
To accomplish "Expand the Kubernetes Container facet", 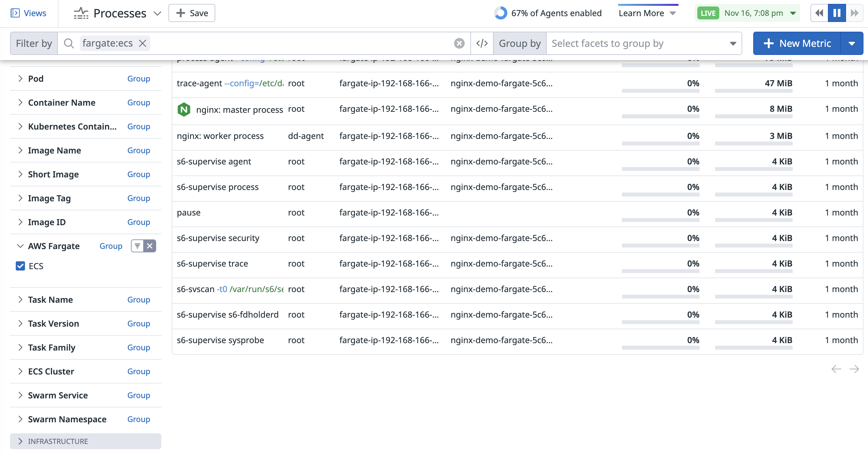I will coord(20,127).
